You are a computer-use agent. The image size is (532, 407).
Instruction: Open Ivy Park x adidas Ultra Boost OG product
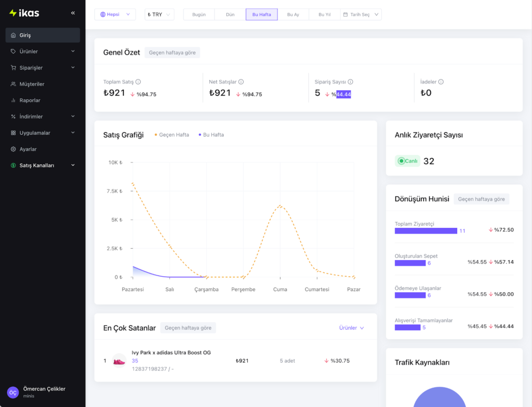click(x=171, y=352)
